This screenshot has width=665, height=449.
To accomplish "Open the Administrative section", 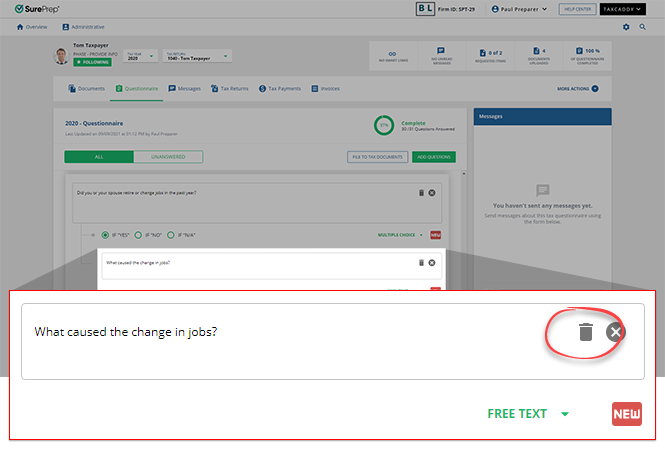I will click(x=84, y=27).
